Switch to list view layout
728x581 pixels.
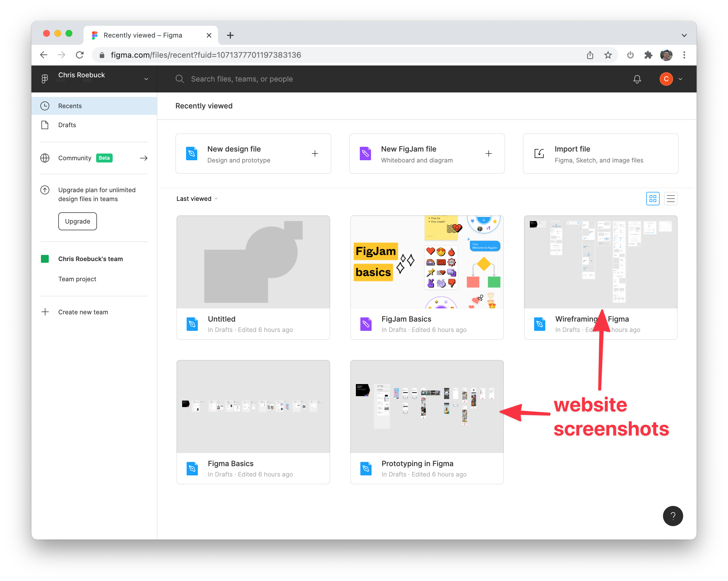click(671, 198)
